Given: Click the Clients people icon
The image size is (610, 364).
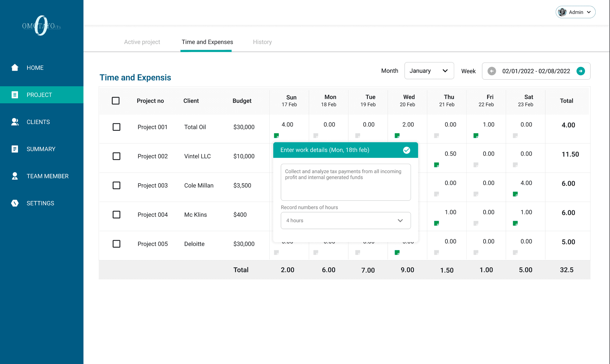Looking at the screenshot, I should click(x=15, y=122).
